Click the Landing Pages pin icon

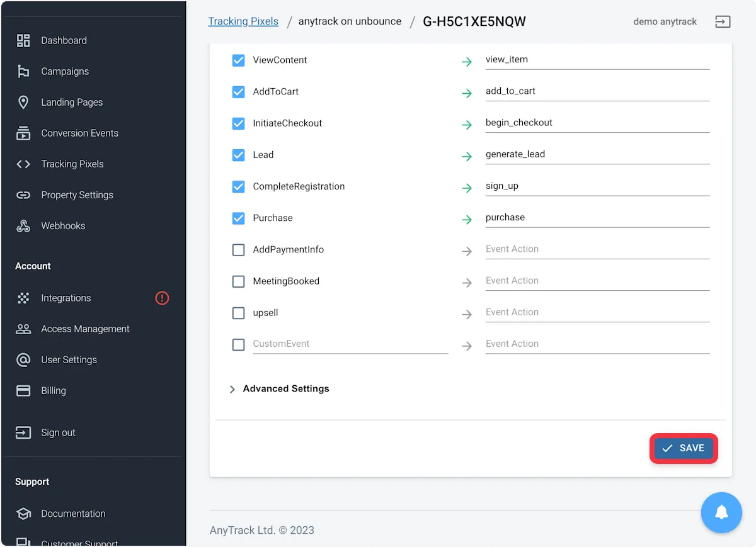(x=23, y=102)
